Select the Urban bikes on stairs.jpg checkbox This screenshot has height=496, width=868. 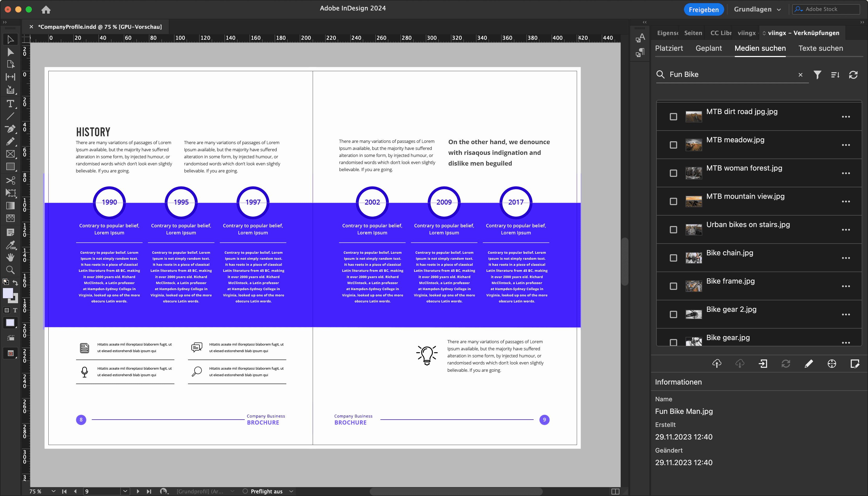click(x=673, y=230)
